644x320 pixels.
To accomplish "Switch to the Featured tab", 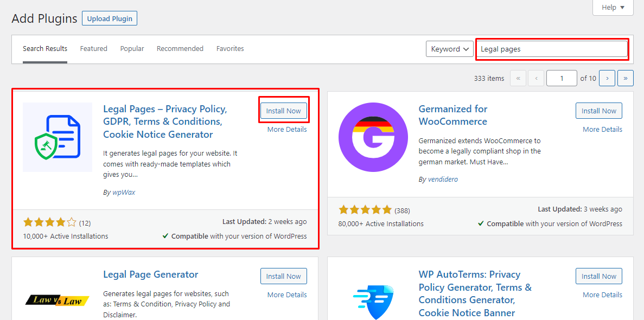I will coord(94,48).
